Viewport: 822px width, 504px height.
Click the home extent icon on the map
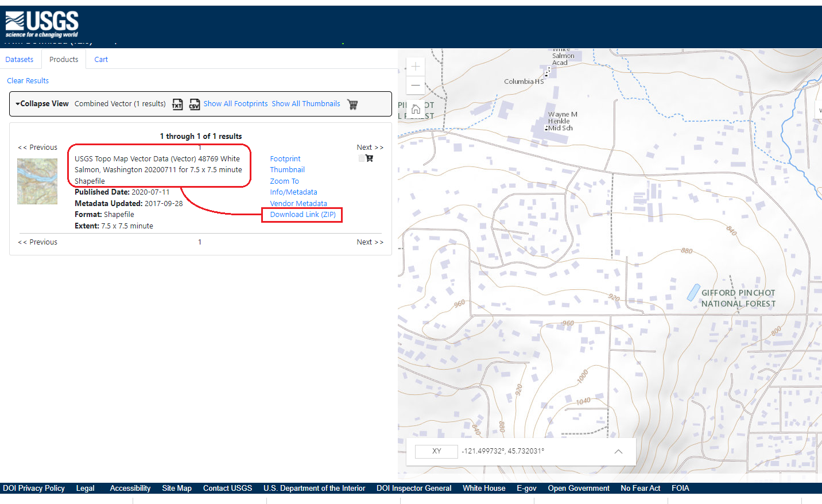(x=415, y=109)
